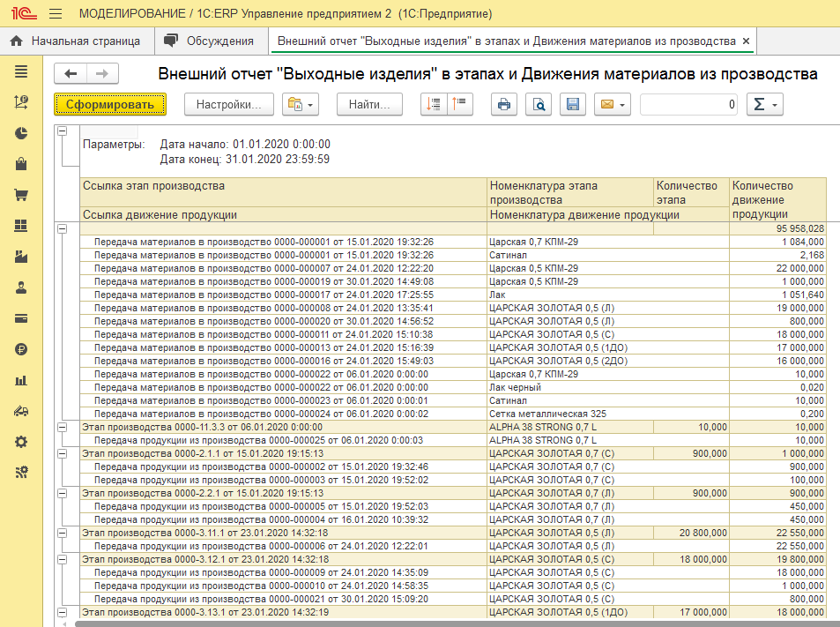The height and width of the screenshot is (627, 840).
Task: Click the Сформировать button
Action: [x=110, y=104]
